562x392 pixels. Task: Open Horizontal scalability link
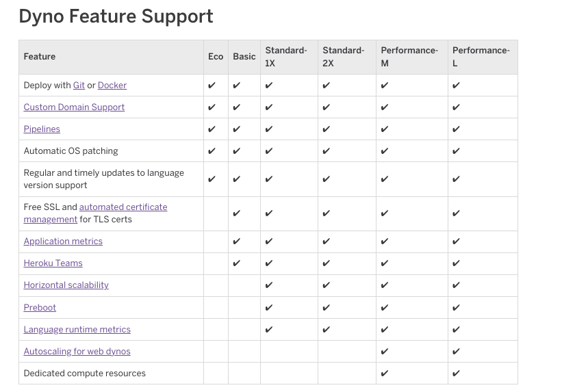pos(66,285)
